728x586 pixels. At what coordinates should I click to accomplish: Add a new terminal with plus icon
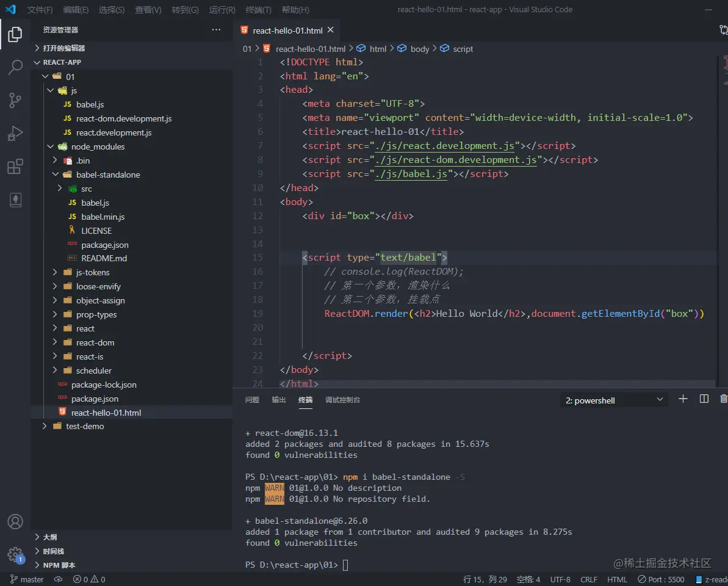(x=682, y=399)
